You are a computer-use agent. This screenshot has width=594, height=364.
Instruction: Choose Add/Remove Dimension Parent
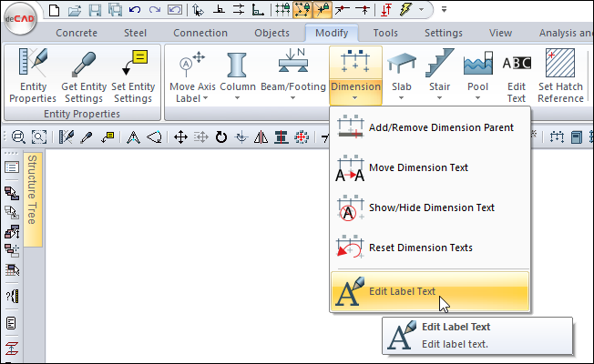(430, 127)
